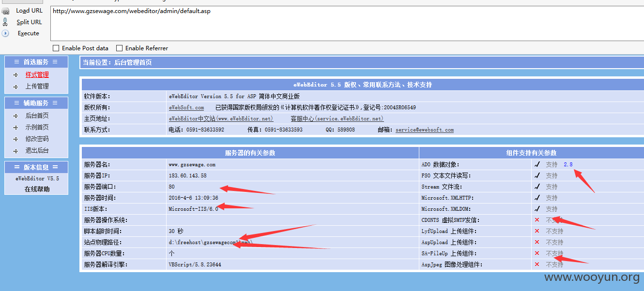Click service@ewebsoft.com email link
The image size is (644, 291).
[425, 130]
